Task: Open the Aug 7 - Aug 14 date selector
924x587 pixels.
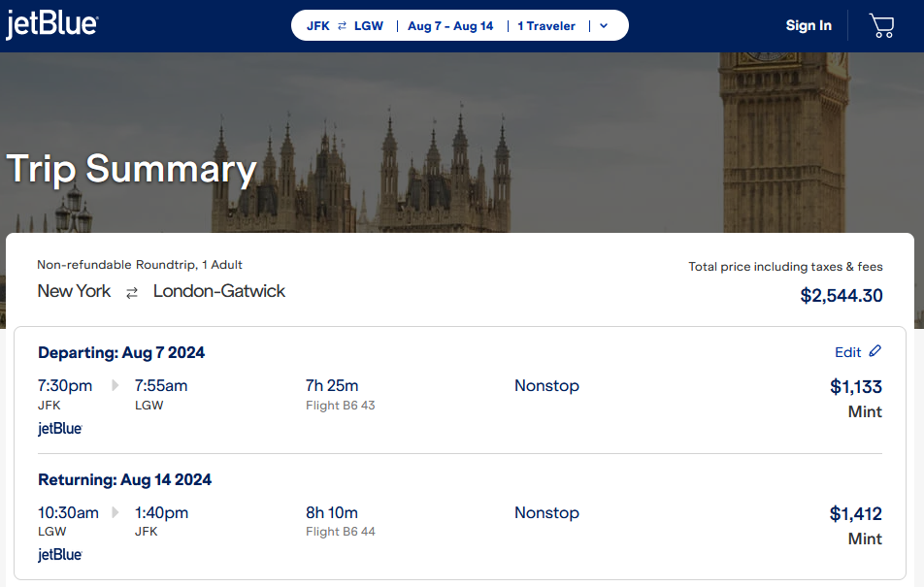Action: (x=450, y=26)
